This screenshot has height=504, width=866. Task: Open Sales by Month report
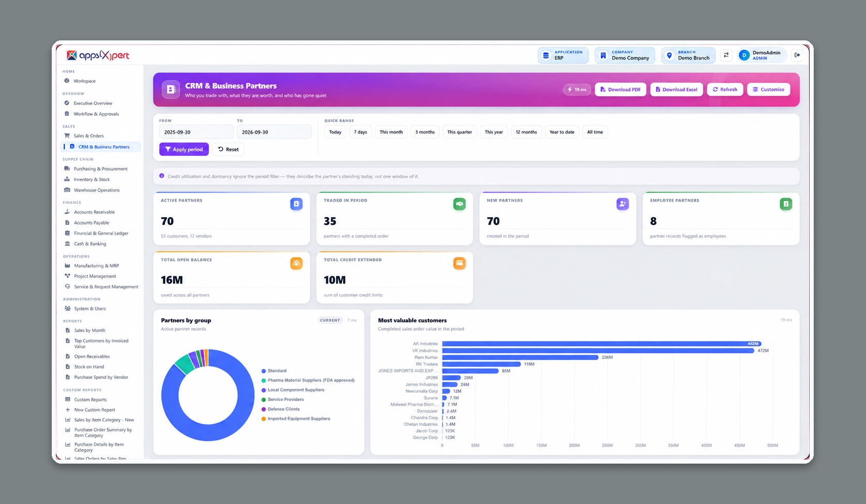pos(89,330)
